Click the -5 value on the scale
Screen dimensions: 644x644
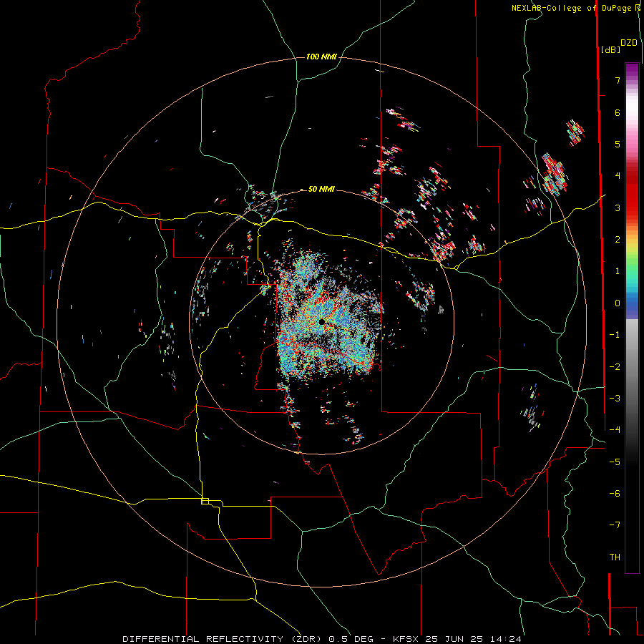(615, 462)
